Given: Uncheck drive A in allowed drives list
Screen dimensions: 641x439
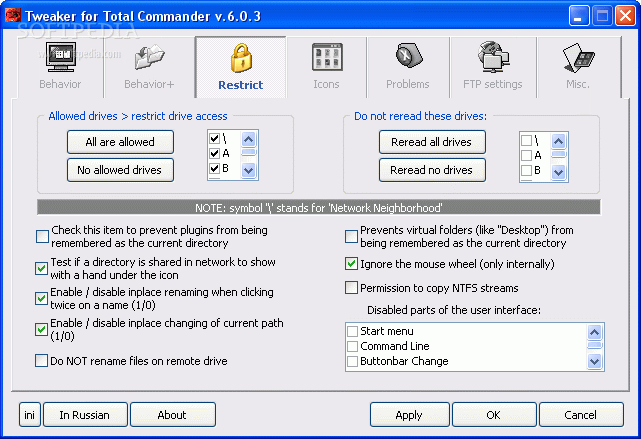Looking at the screenshot, I should (x=214, y=153).
